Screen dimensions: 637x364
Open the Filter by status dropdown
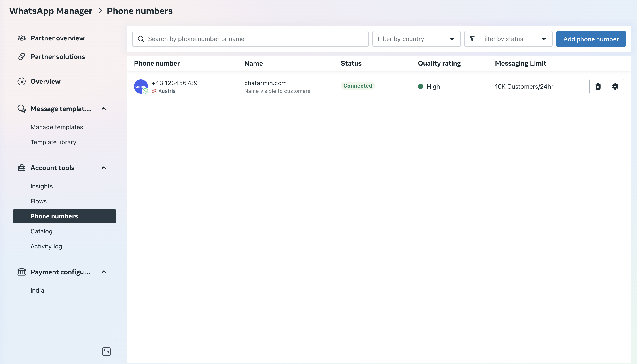pos(508,39)
